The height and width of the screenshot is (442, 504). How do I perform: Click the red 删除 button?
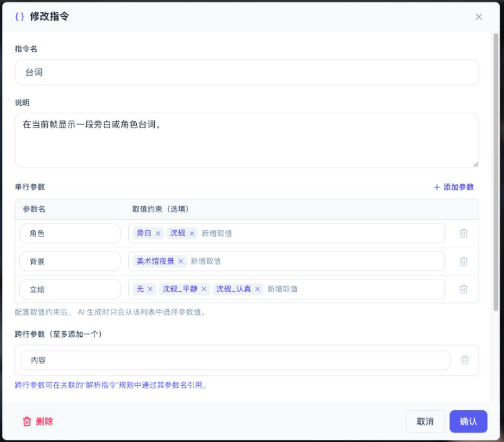coord(38,421)
